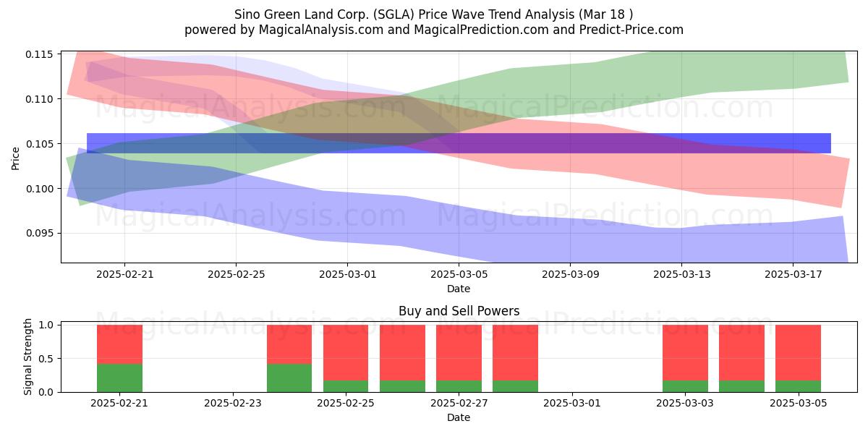The image size is (868, 434).
Task: Click the 'Date' label under the Buy and Sell chart
Action: (x=459, y=417)
